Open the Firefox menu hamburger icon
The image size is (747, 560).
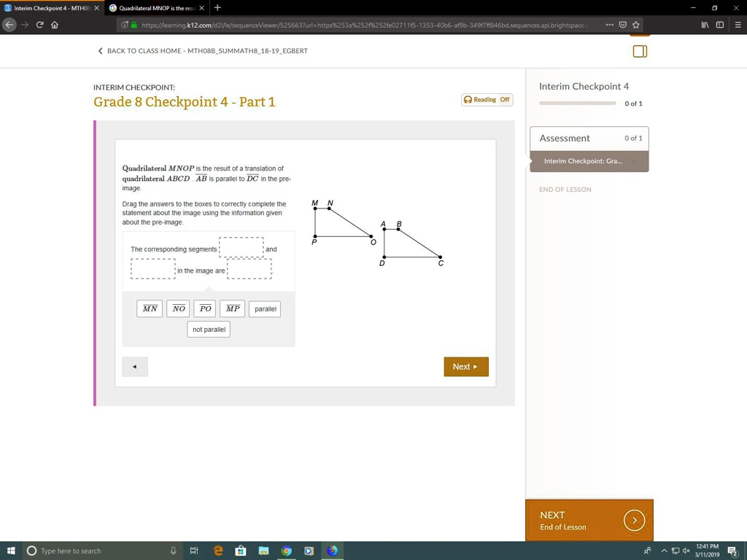click(738, 24)
